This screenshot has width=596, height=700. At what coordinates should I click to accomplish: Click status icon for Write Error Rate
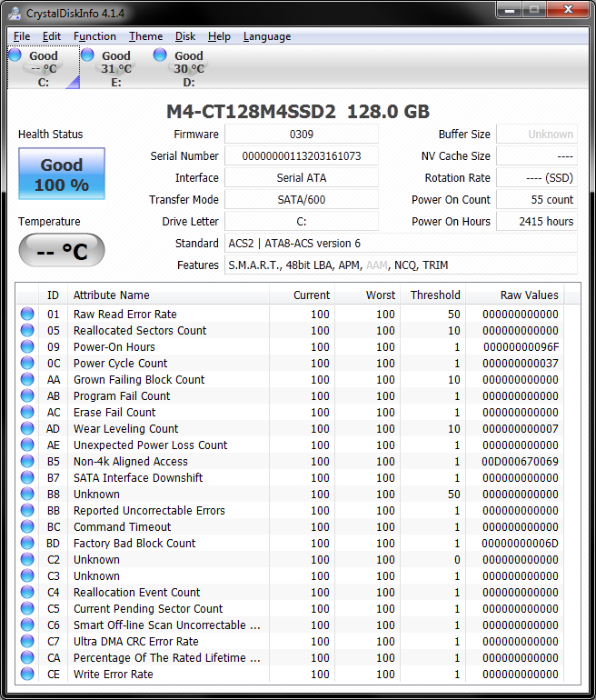[27, 674]
